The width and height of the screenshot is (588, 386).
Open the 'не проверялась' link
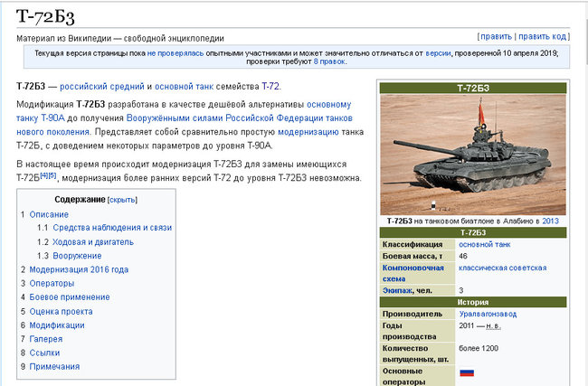[x=175, y=53]
